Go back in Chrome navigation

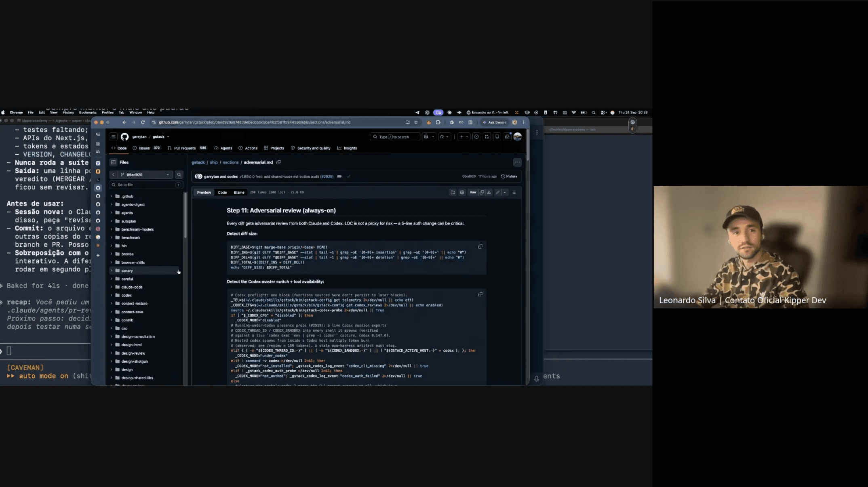coord(124,122)
